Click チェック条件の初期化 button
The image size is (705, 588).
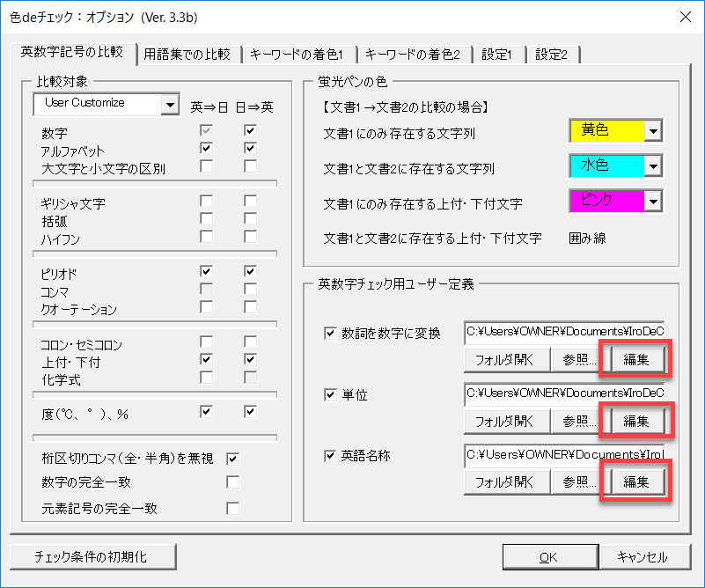coord(93,556)
